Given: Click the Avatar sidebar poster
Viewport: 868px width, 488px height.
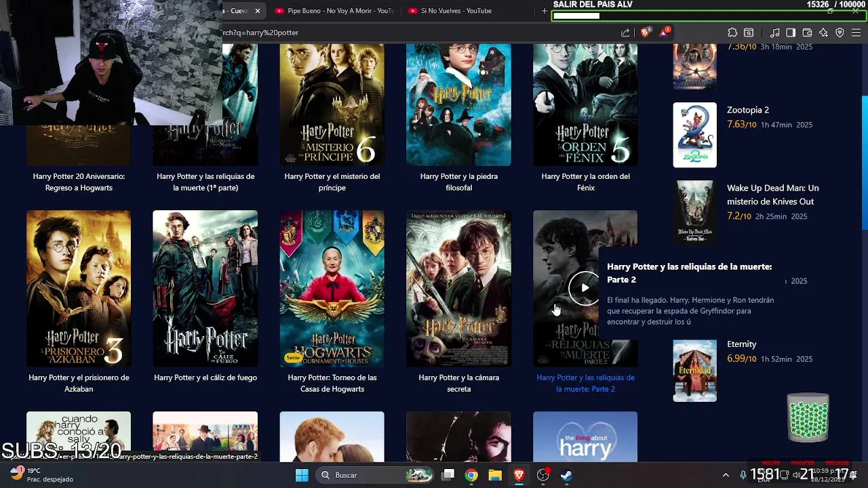Looking at the screenshot, I should (x=694, y=66).
